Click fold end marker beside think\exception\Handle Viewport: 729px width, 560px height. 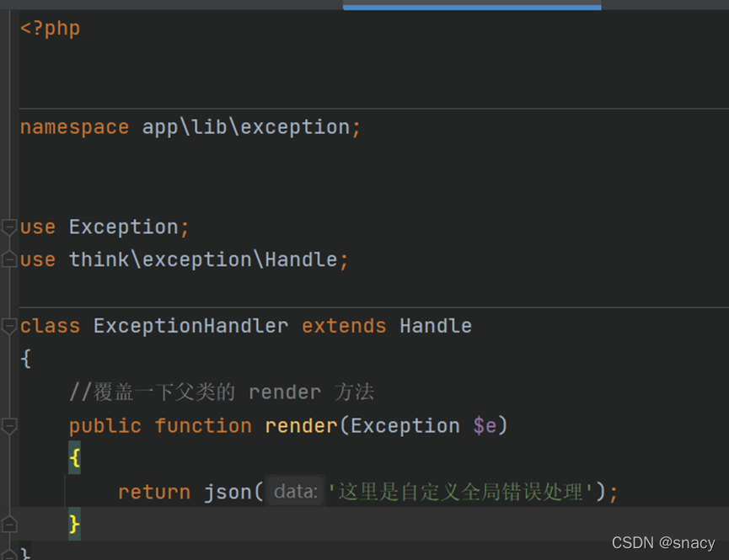8,259
